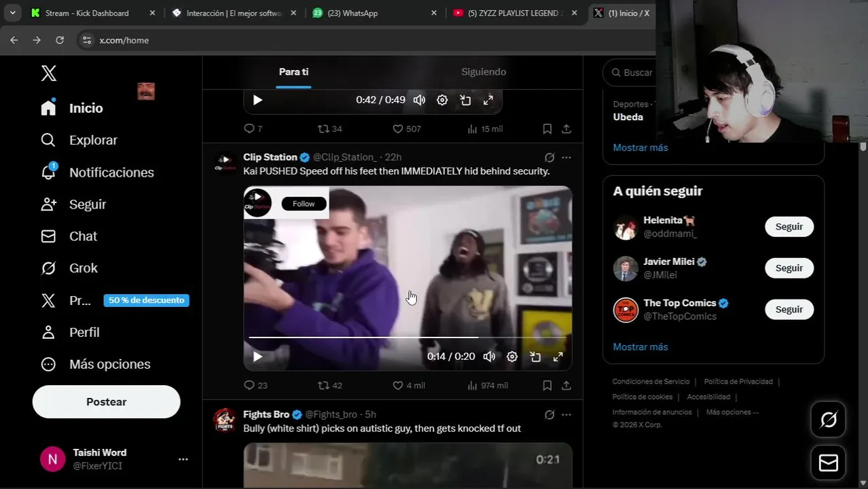Click Mostrar más under A quién seguir

pos(640,347)
